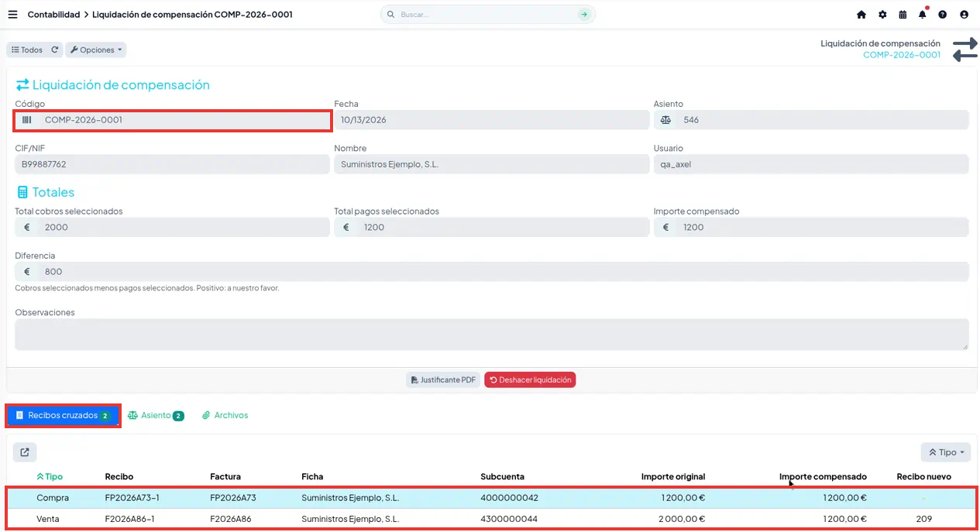Expand the Tipo sort dropdown
Screen dimensions: 980x532
pos(947,452)
